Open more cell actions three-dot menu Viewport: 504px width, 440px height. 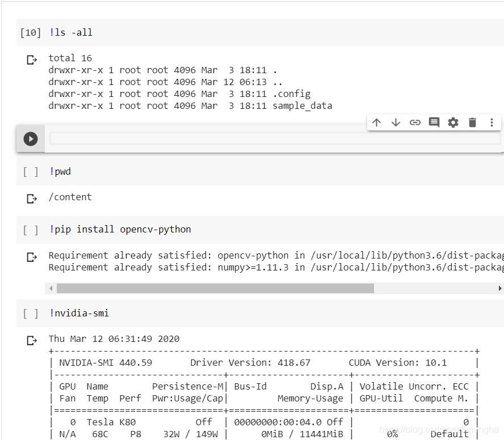[x=492, y=122]
